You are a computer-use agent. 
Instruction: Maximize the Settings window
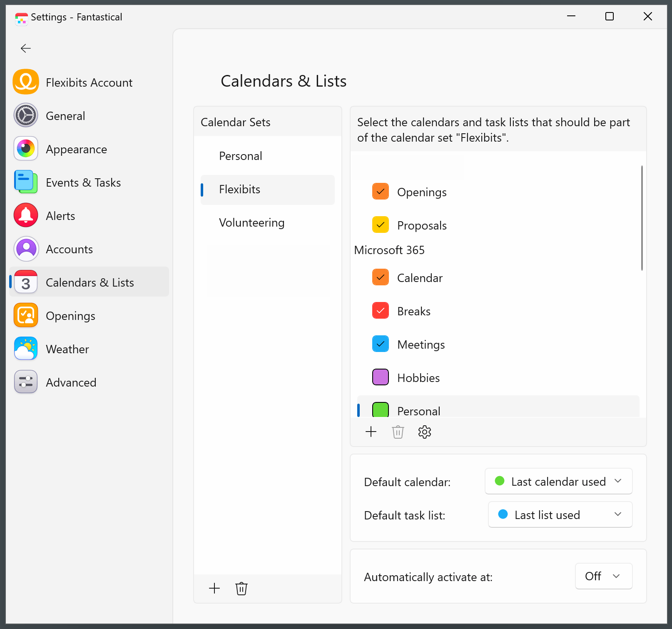(610, 16)
